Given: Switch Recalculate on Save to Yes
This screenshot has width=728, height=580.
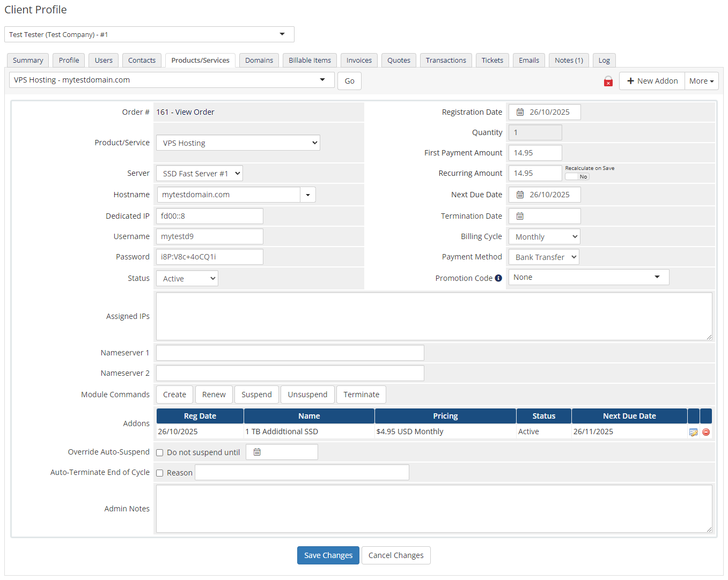Looking at the screenshot, I should click(x=577, y=176).
